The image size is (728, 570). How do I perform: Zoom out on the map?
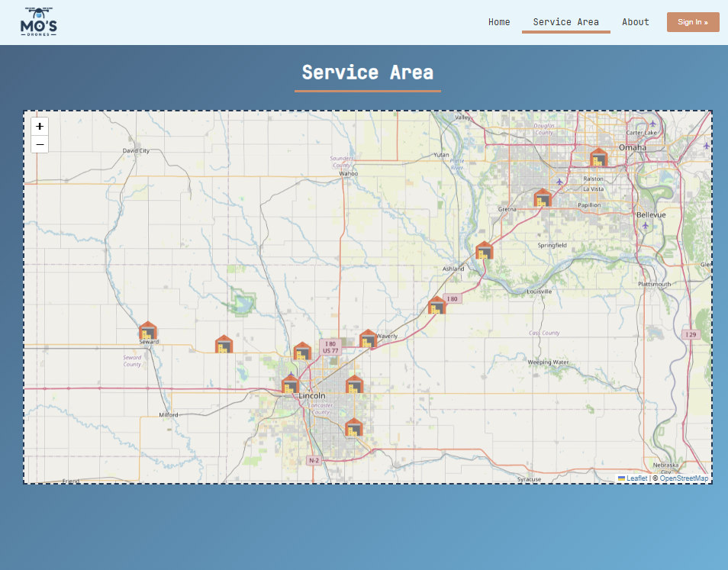(40, 144)
